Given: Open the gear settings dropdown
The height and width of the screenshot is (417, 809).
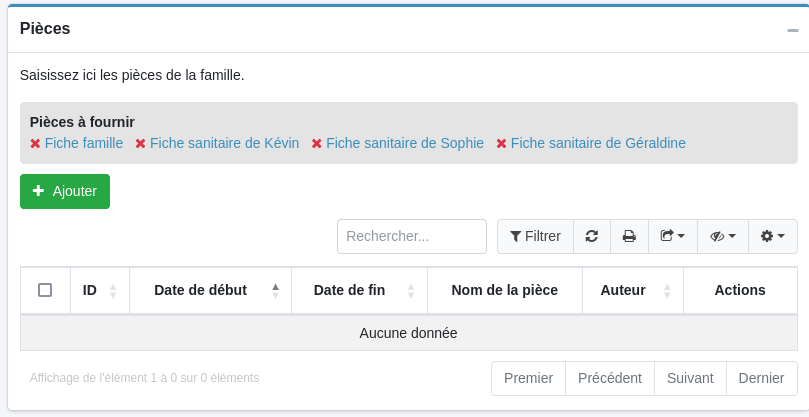Looking at the screenshot, I should pyautogui.click(x=772, y=236).
